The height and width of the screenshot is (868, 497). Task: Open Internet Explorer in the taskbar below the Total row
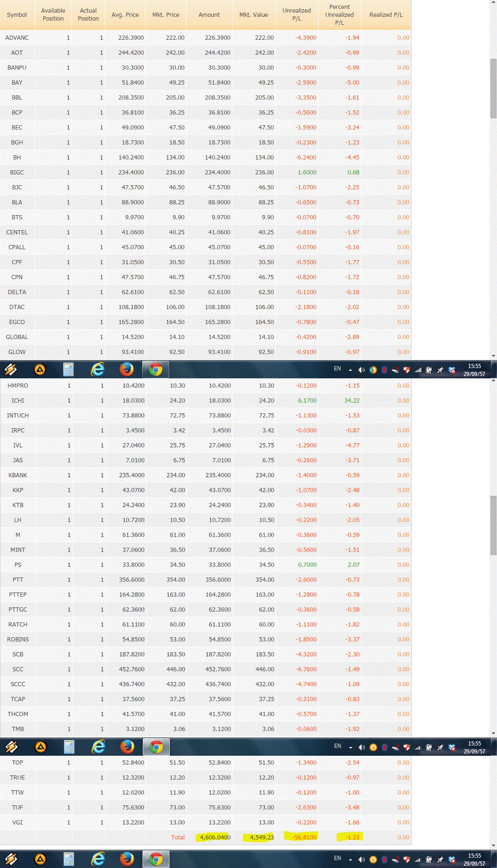point(98,859)
